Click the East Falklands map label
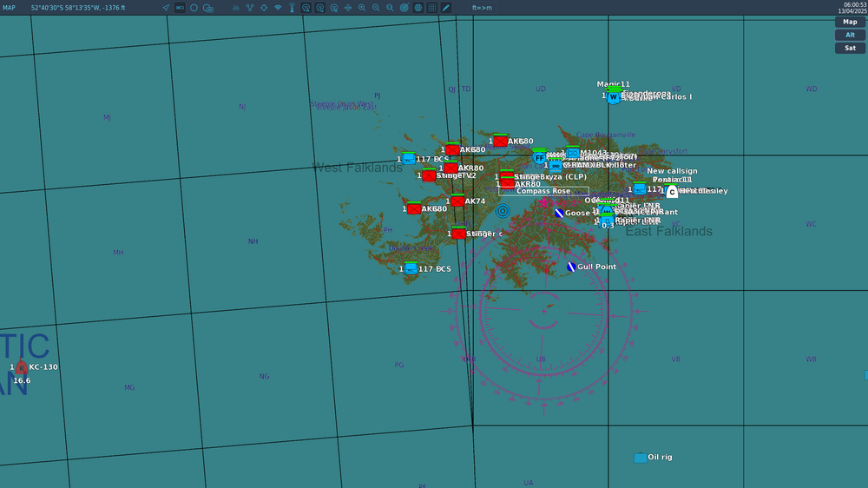Viewport: 868px width, 488px height. click(x=668, y=232)
